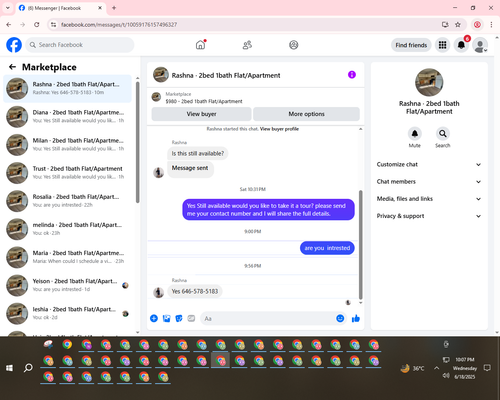Click the Search Facebook field
This screenshot has width=500, height=400.
80,45
